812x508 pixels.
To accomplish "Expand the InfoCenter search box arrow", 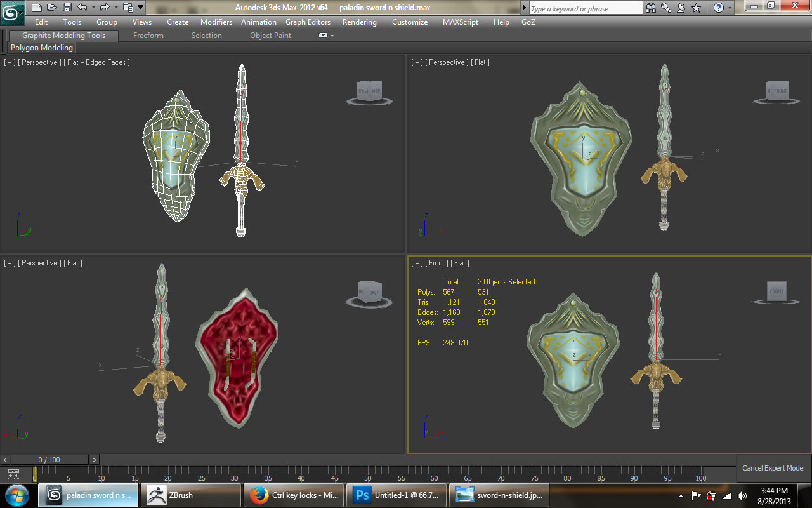I will (x=525, y=8).
